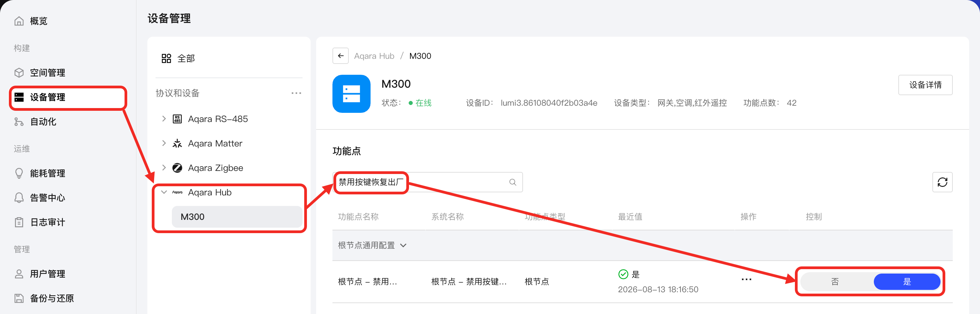Click the M300 breadcrumb text
980x314 pixels.
point(420,56)
